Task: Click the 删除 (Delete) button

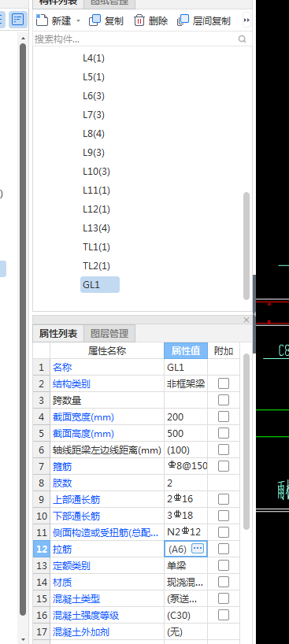Action: point(151,20)
